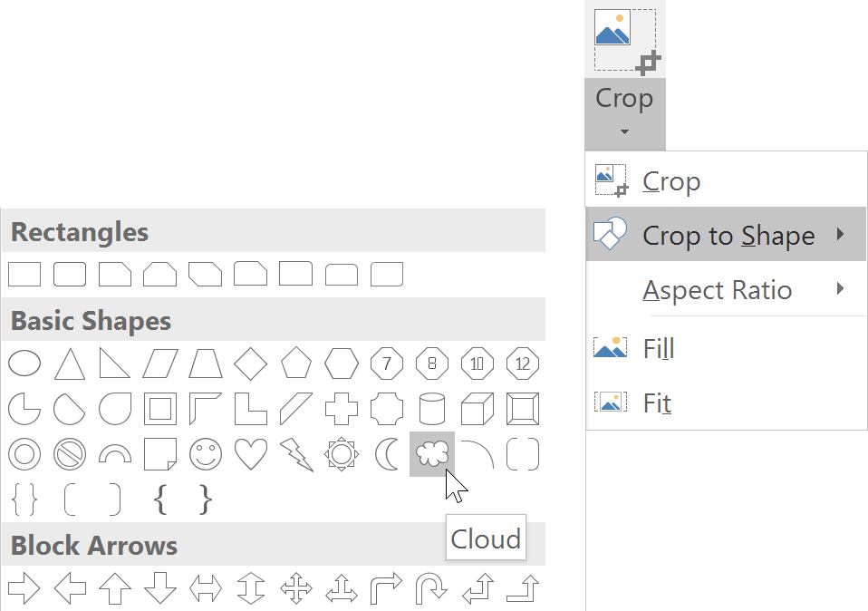The image size is (868, 611).
Task: Select the Rounded Rectangle shape
Action: click(70, 274)
